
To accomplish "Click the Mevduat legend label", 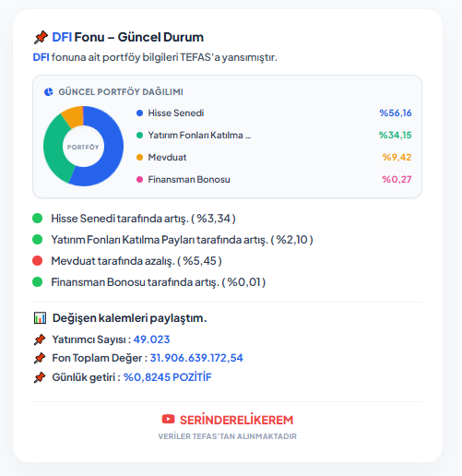I will point(167,158).
